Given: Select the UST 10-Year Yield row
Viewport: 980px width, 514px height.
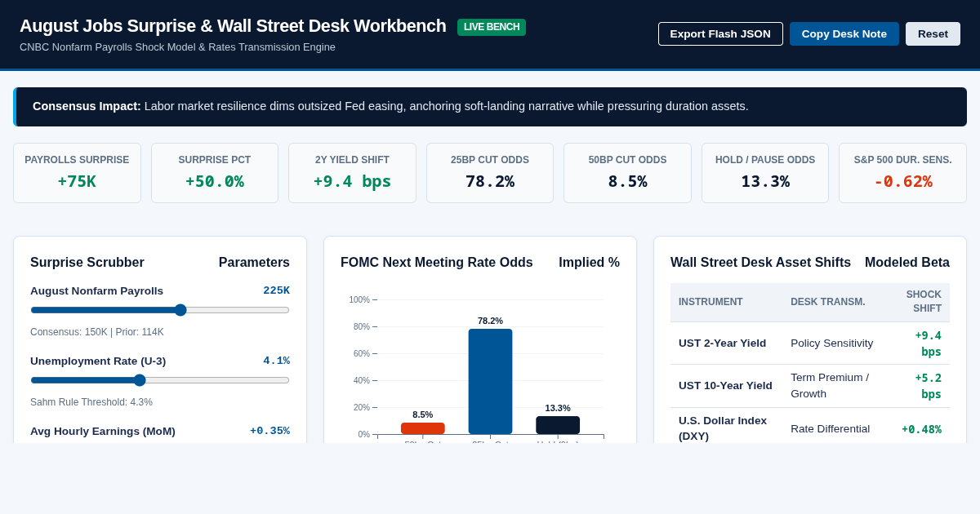Looking at the screenshot, I should (x=810, y=386).
